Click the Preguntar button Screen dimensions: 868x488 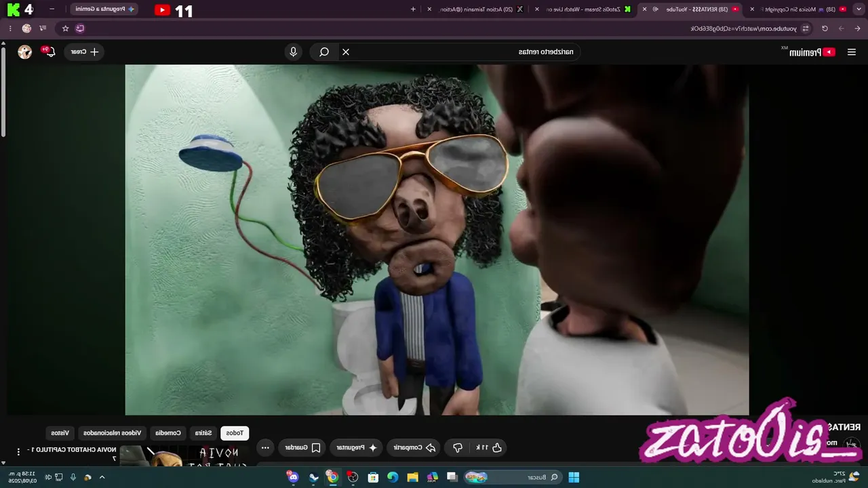tap(357, 448)
